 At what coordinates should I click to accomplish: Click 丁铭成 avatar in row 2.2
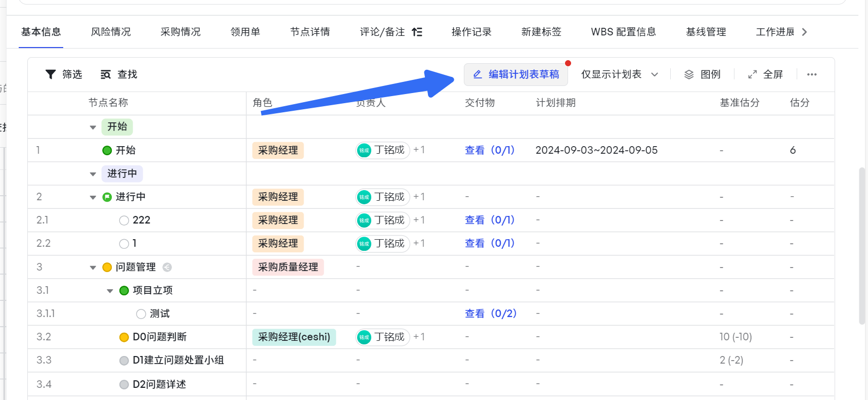(364, 244)
